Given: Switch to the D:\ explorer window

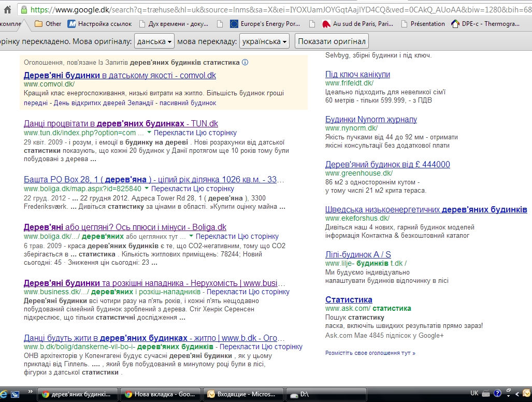Looking at the screenshot, I should point(326,394).
